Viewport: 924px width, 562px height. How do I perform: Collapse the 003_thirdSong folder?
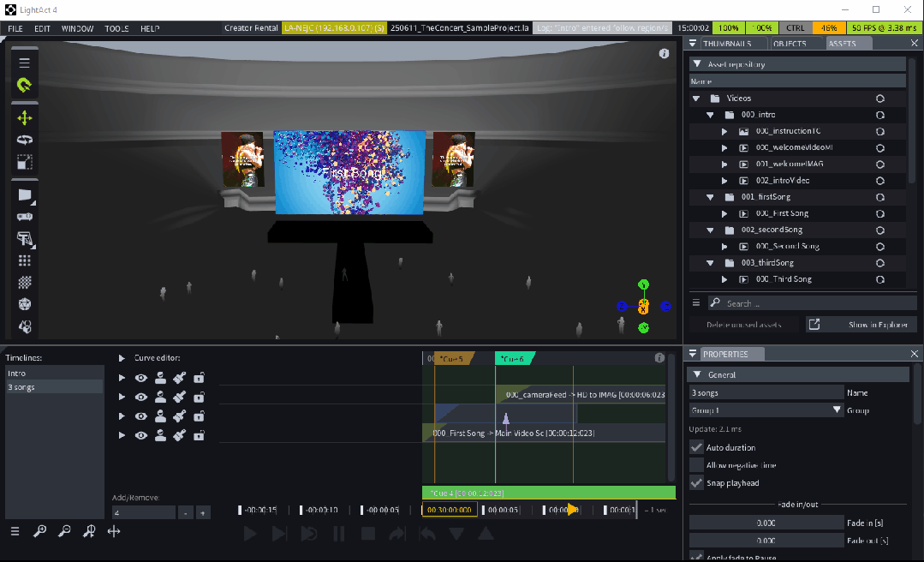tap(710, 263)
